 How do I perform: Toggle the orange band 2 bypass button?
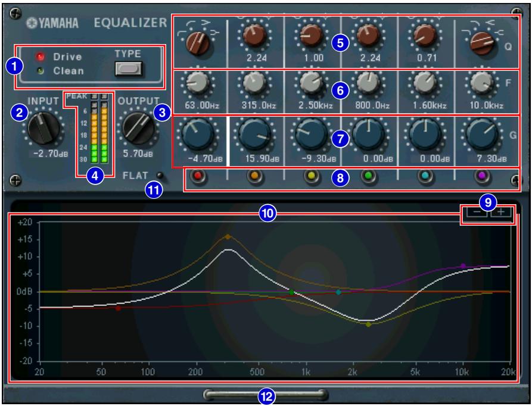tap(255, 176)
